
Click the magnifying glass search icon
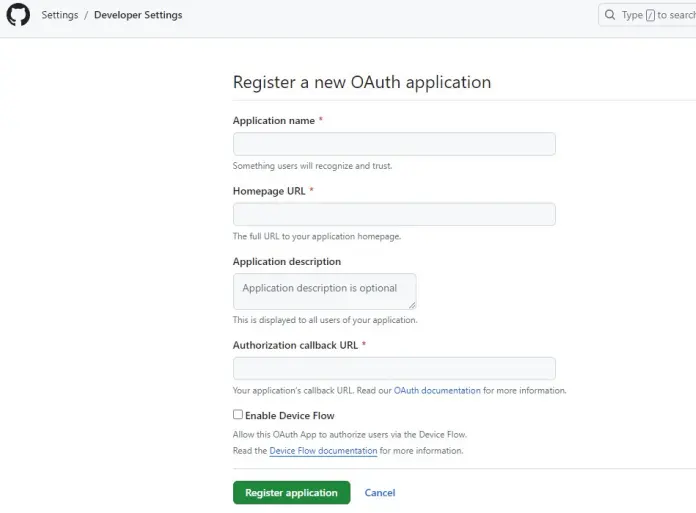pos(610,15)
